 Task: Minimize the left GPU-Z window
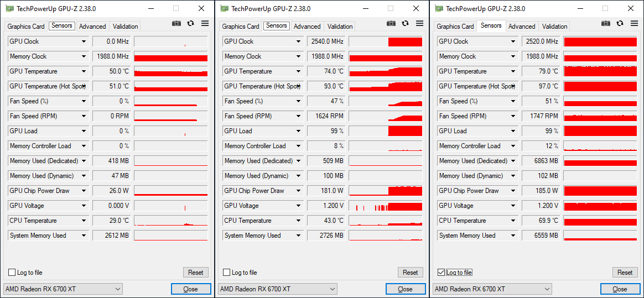click(x=150, y=8)
